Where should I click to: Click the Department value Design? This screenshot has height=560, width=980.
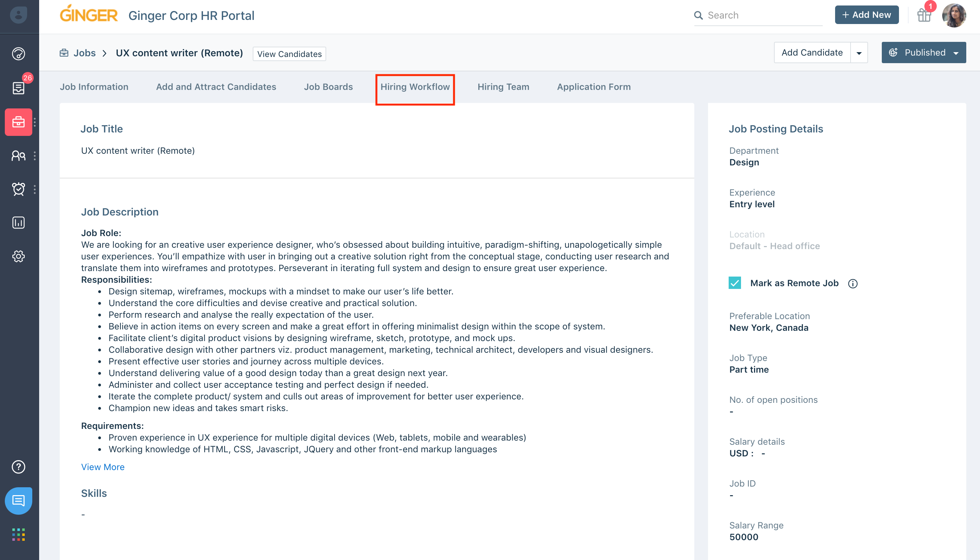(744, 162)
